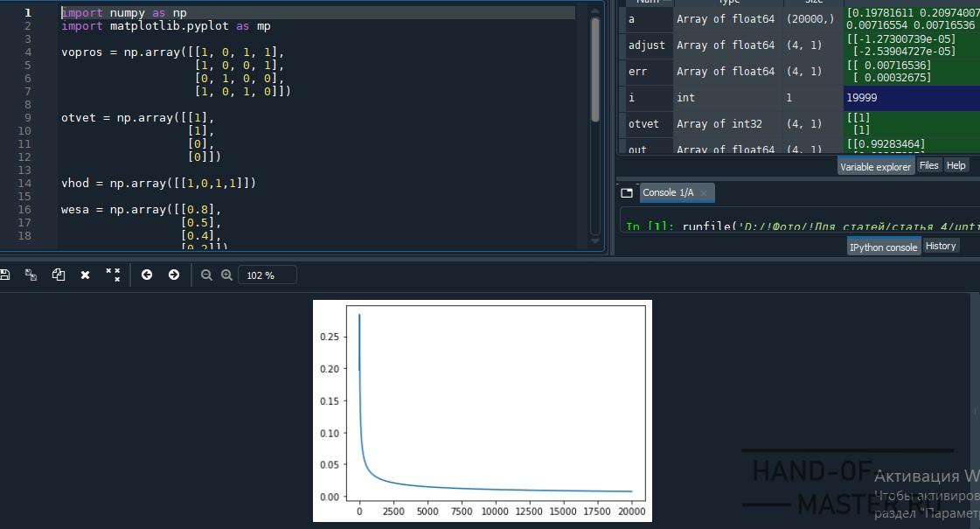
Task: Copy the plot to clipboard
Action: (59, 275)
